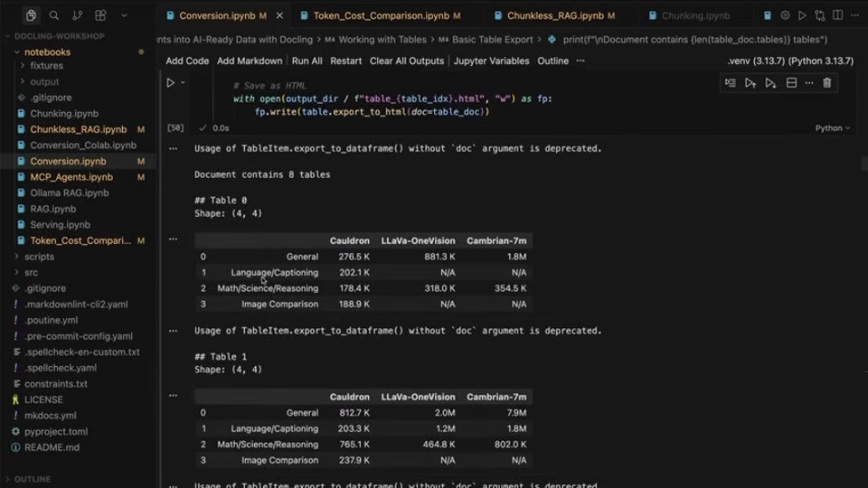This screenshot has height=488, width=868.
Task: Expand the output folder
Action: (44, 81)
